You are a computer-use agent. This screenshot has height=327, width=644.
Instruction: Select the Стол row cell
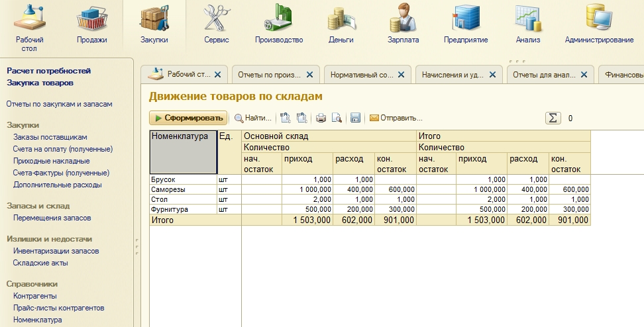[x=183, y=199]
